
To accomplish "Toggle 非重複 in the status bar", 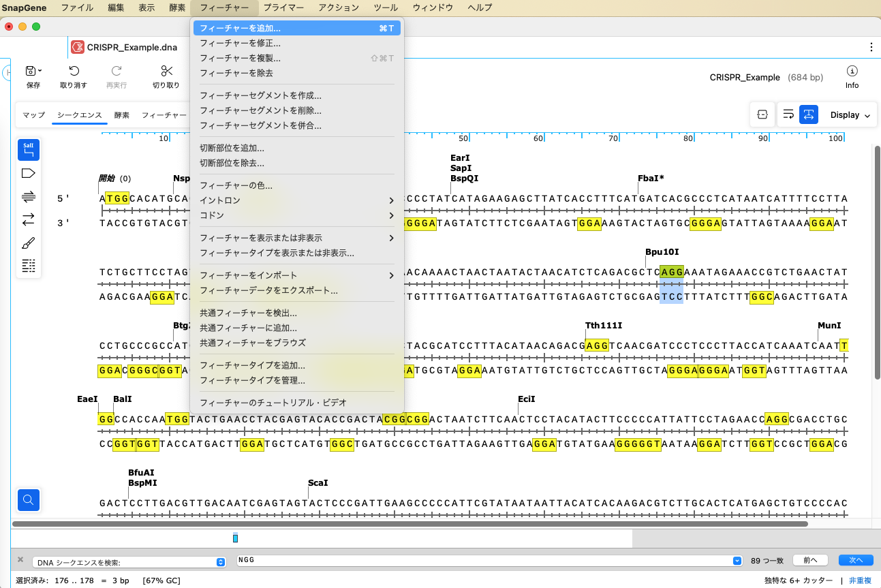I will pos(860,581).
